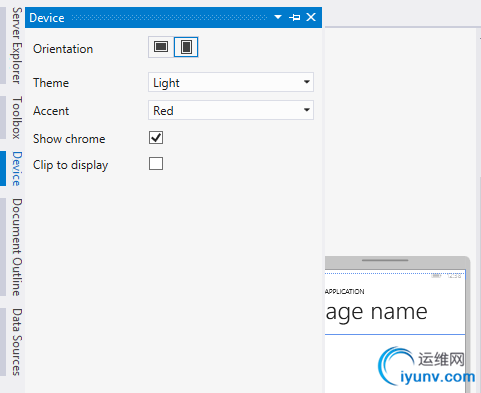Image resolution: width=481 pixels, height=393 pixels.
Task: Open the Theme dropdown
Action: (231, 82)
